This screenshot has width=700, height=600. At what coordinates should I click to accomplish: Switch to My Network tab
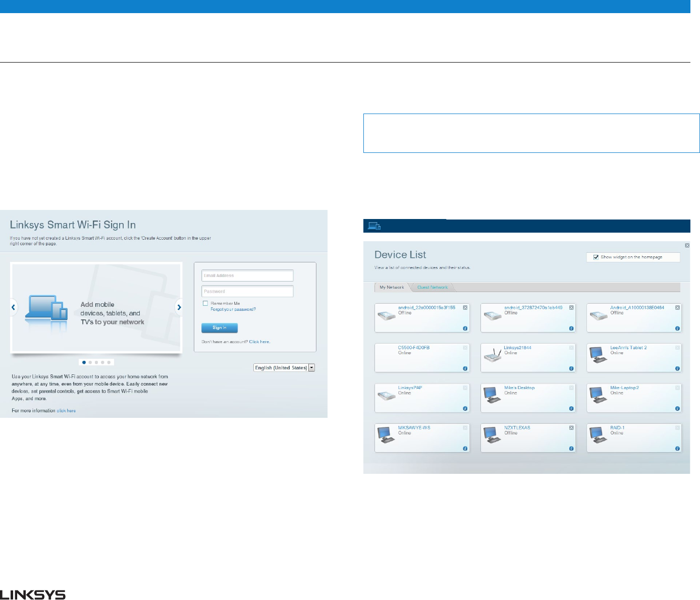tap(392, 287)
